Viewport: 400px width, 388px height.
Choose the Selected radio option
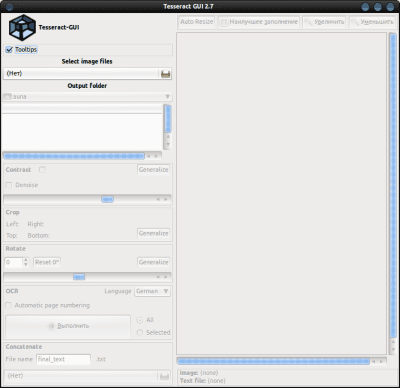[140, 333]
